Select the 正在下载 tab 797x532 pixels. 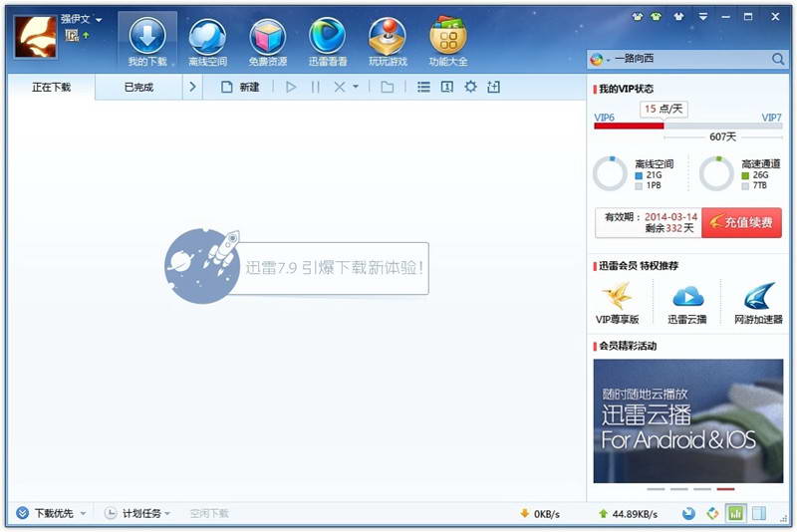[x=51, y=87]
